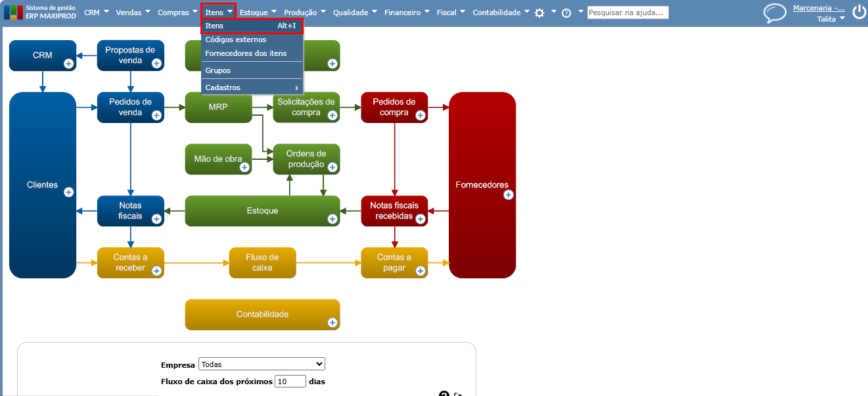The height and width of the screenshot is (396, 868).
Task: Open the green Estoque flow box
Action: (262, 211)
